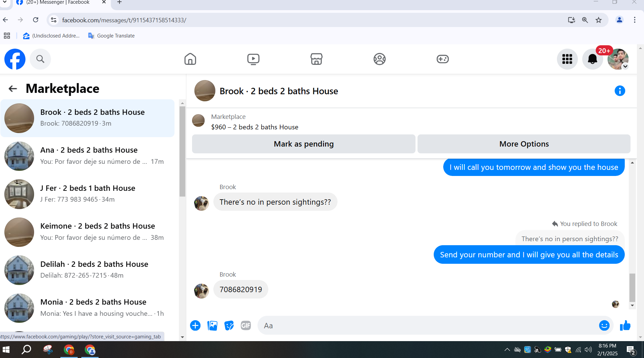644x358 pixels.
Task: Open volume control in system tray
Action: [x=588, y=350]
